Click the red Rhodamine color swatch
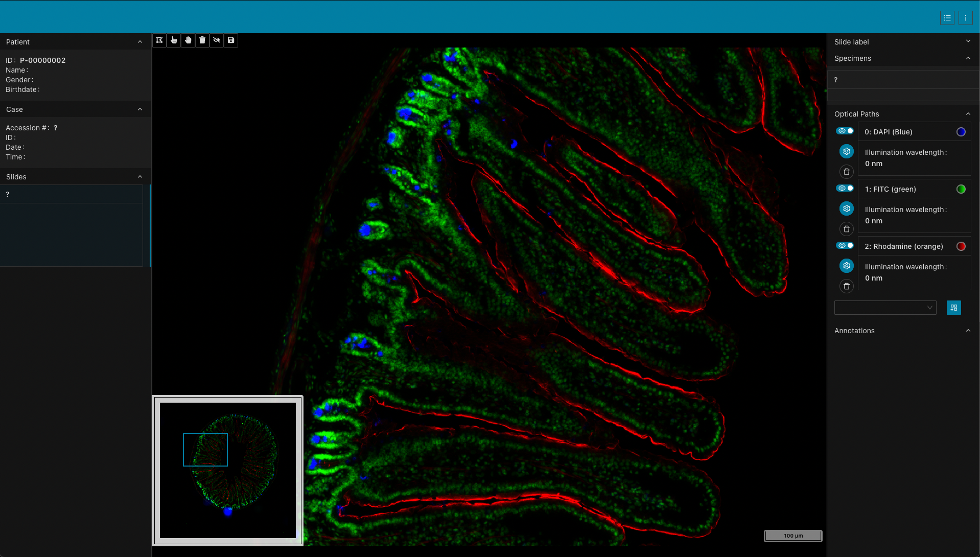The image size is (980, 557). point(961,246)
